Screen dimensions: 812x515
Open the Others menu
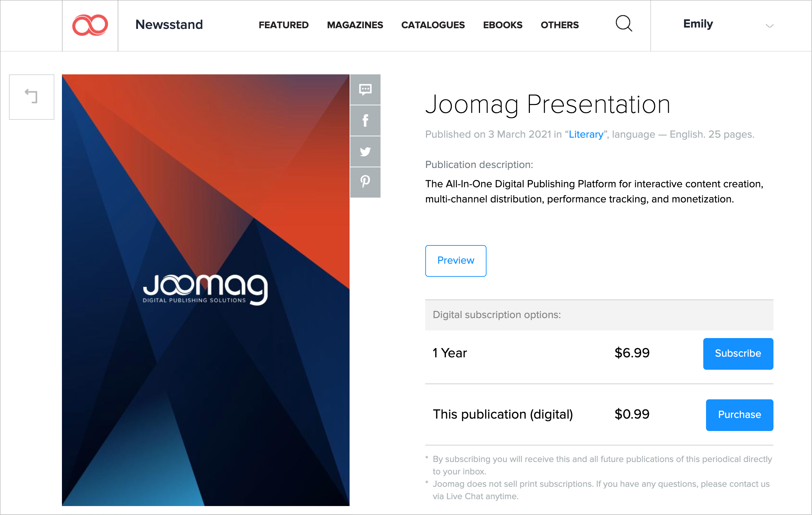tap(559, 25)
